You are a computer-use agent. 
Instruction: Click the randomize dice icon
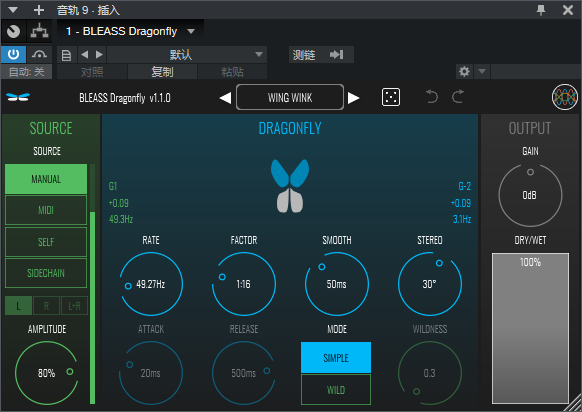[x=391, y=97]
